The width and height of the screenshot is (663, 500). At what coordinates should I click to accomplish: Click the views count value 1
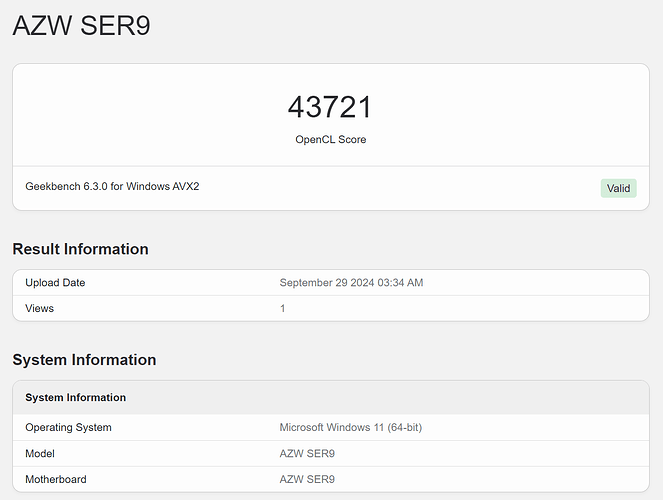point(283,309)
